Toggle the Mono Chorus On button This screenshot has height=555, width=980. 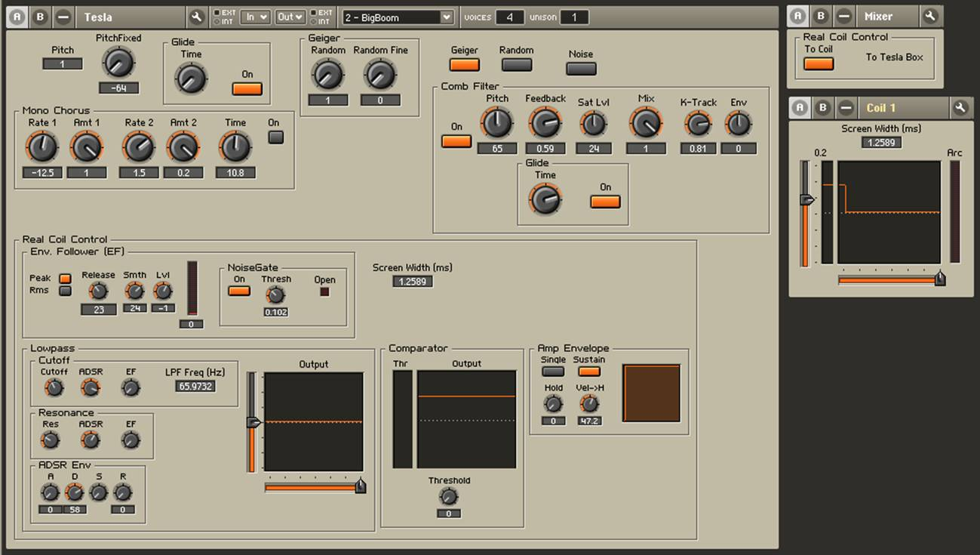tap(276, 137)
